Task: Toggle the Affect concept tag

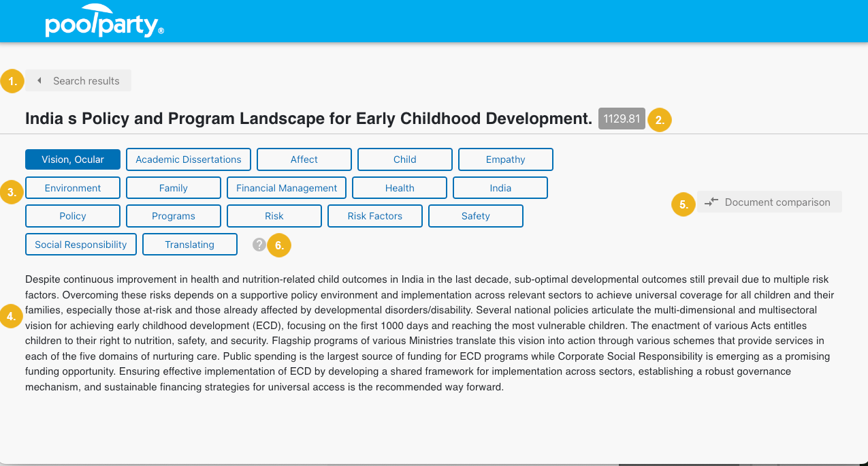Action: coord(304,159)
